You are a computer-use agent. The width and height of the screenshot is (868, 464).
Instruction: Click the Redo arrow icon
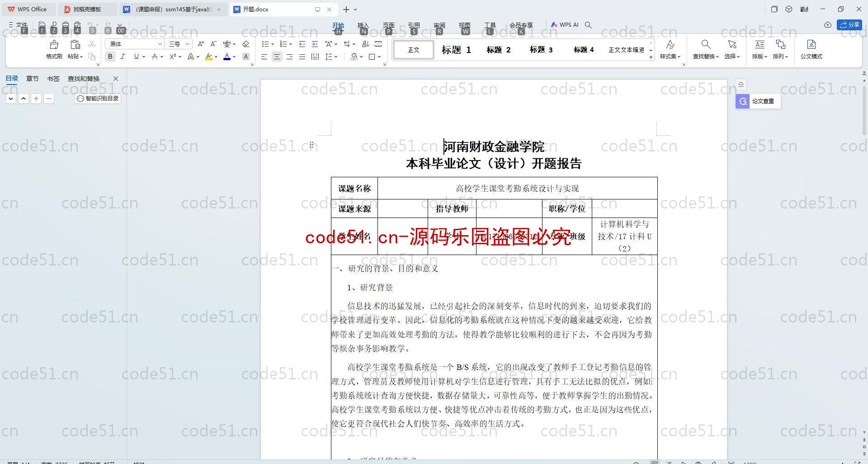pos(108,25)
